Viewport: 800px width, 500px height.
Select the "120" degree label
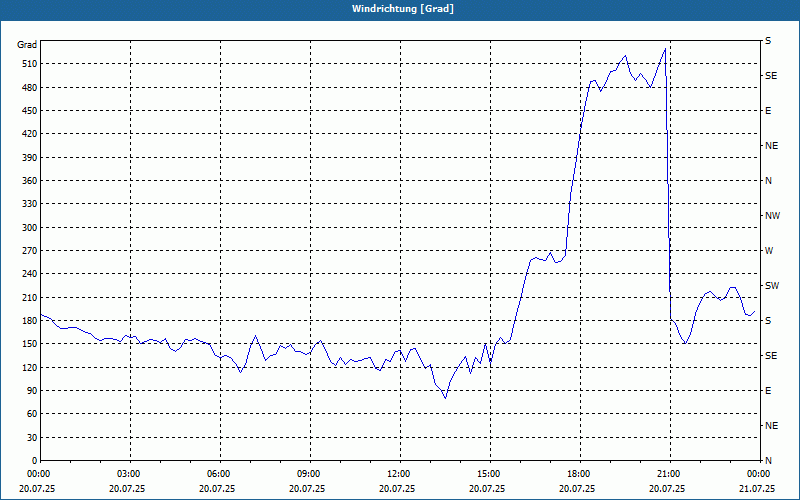30,367
